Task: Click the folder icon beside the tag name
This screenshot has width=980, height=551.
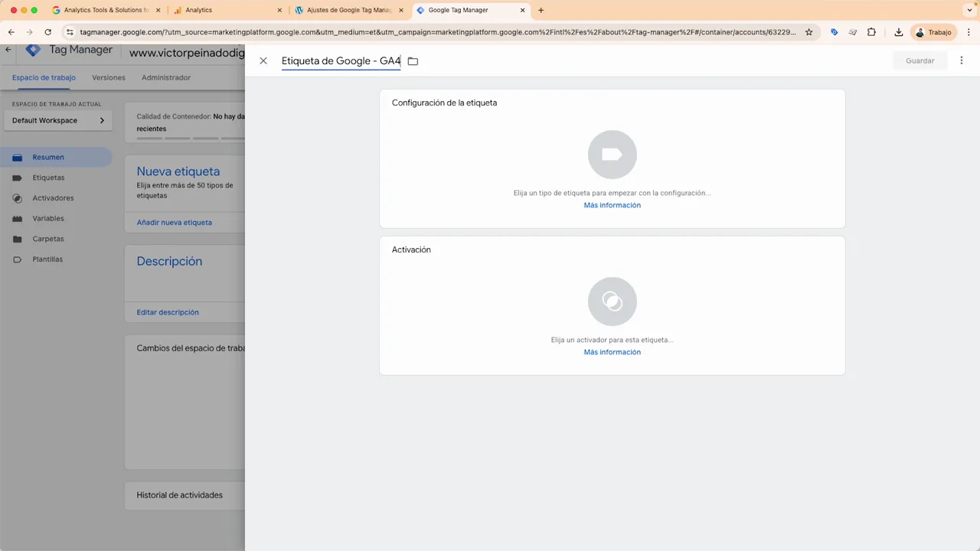Action: pyautogui.click(x=413, y=60)
